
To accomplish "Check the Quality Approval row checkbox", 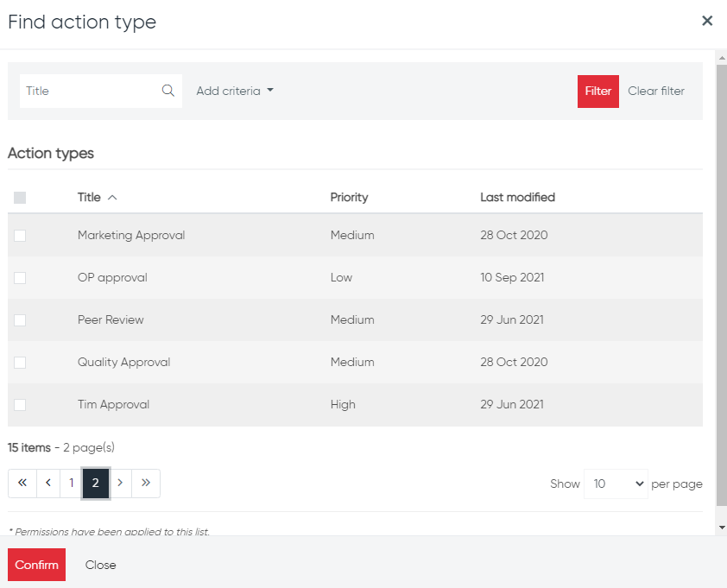I will click(20, 362).
